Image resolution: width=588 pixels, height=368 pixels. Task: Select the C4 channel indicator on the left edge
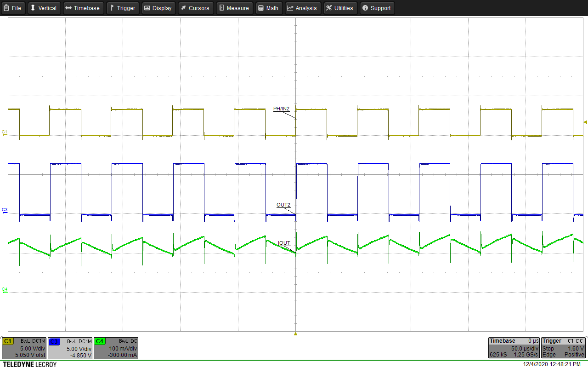click(4, 289)
